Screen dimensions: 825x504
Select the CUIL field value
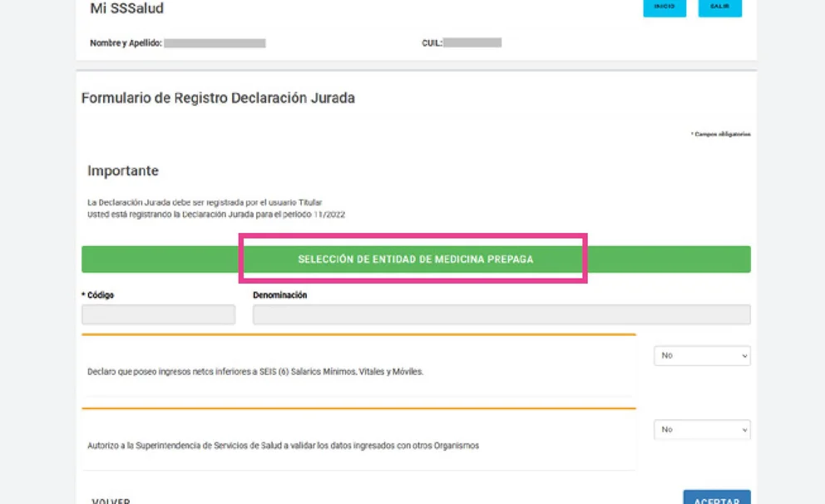(x=477, y=42)
